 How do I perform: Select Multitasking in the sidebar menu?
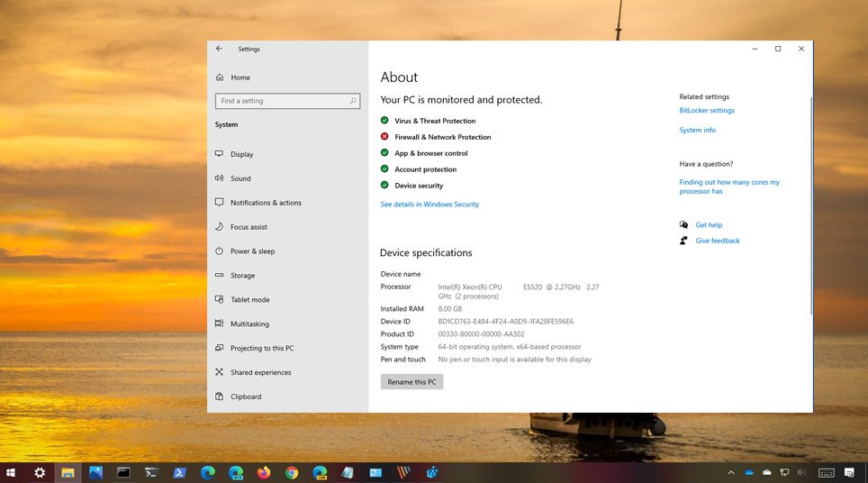click(x=249, y=324)
